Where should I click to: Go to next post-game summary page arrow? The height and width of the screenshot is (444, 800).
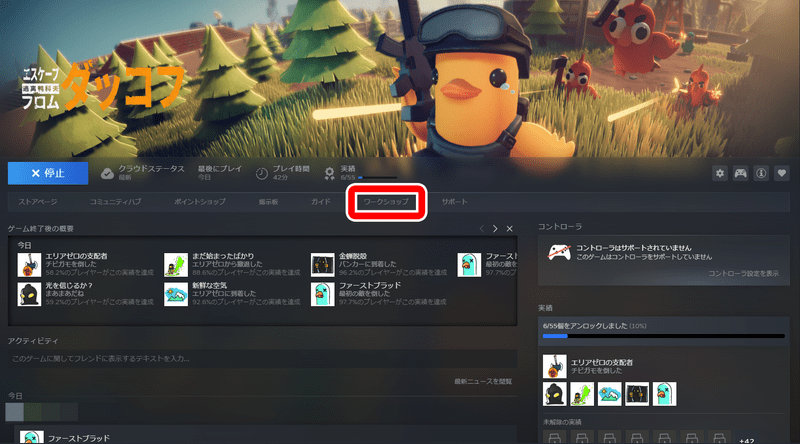point(495,229)
